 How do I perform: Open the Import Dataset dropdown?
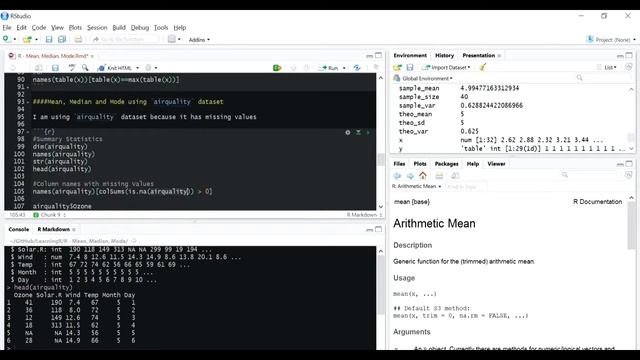point(447,67)
